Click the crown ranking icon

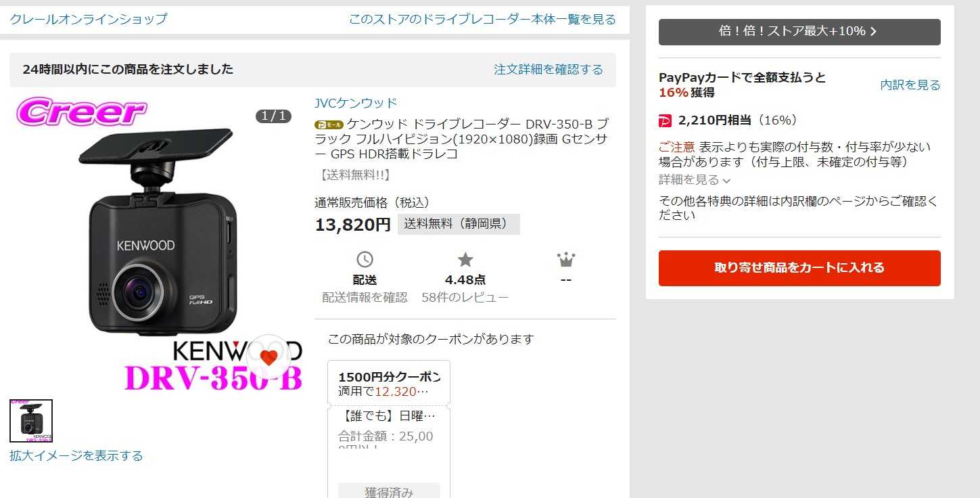coord(566,260)
